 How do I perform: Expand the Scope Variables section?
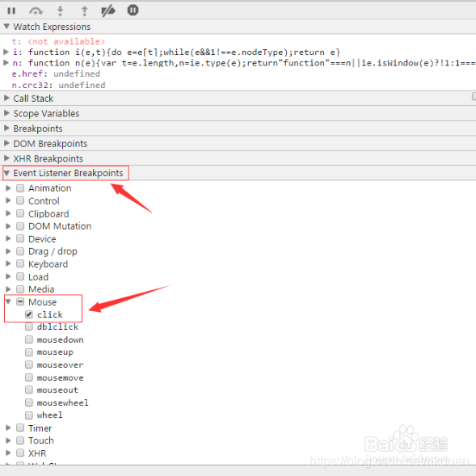pyautogui.click(x=6, y=113)
